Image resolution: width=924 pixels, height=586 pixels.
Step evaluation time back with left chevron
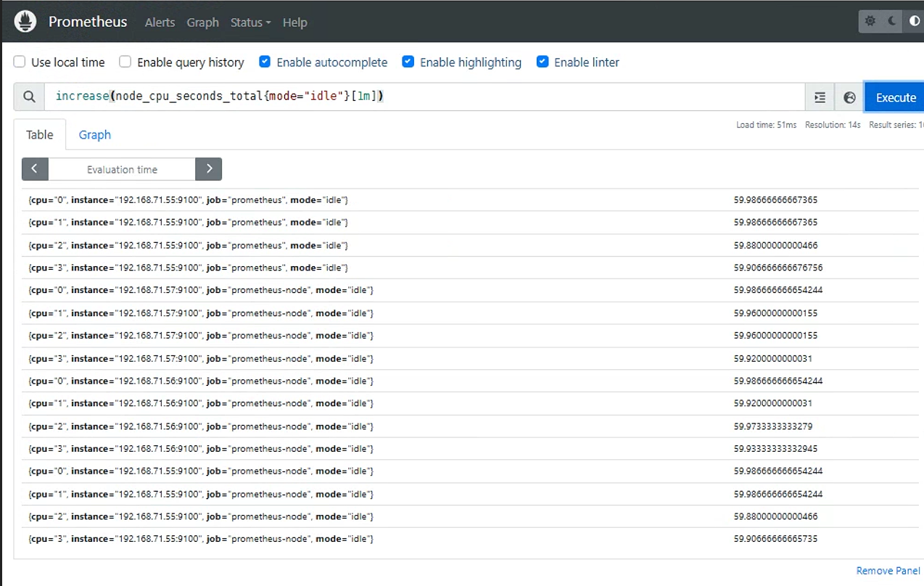click(x=35, y=169)
